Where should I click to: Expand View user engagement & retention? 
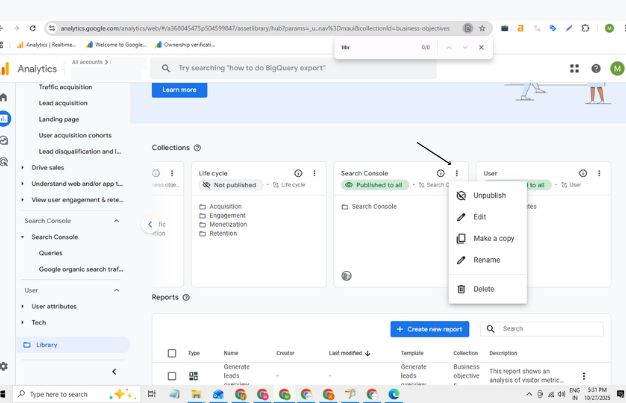click(22, 200)
